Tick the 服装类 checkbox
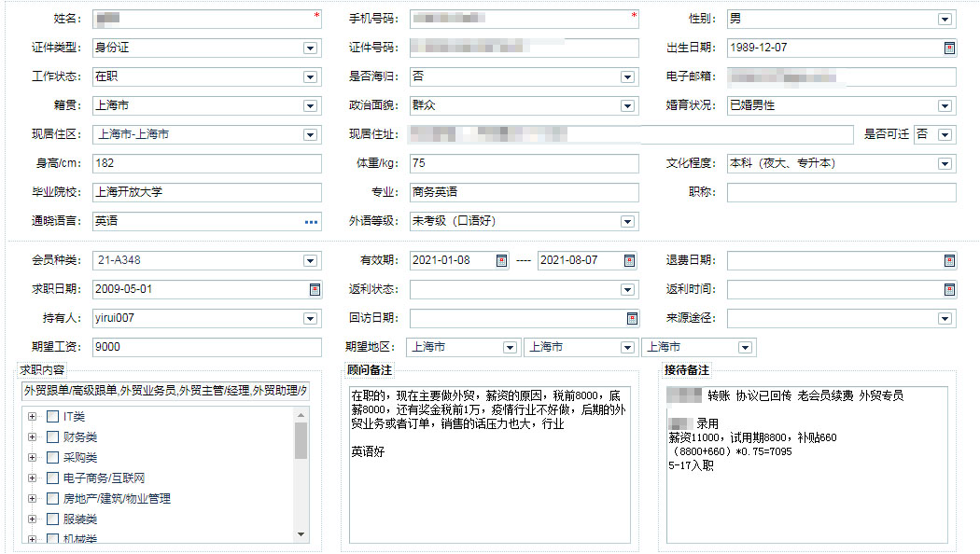The image size is (980, 554). coord(52,519)
